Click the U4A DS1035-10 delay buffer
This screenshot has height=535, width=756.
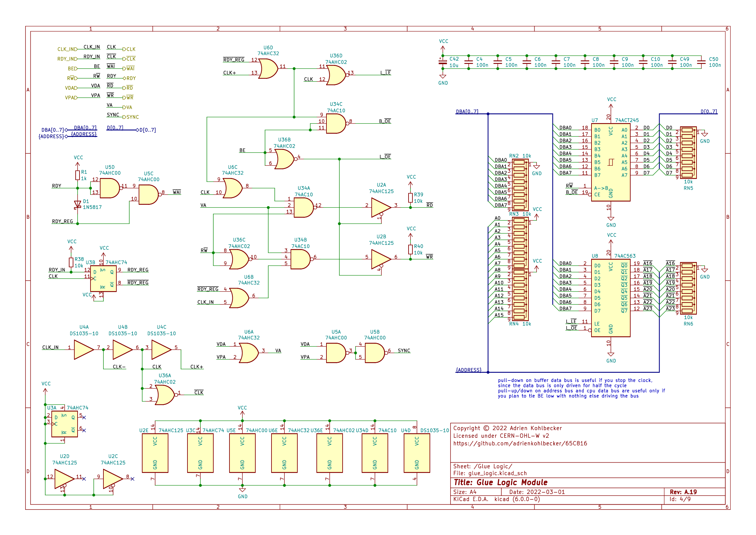pyautogui.click(x=84, y=350)
